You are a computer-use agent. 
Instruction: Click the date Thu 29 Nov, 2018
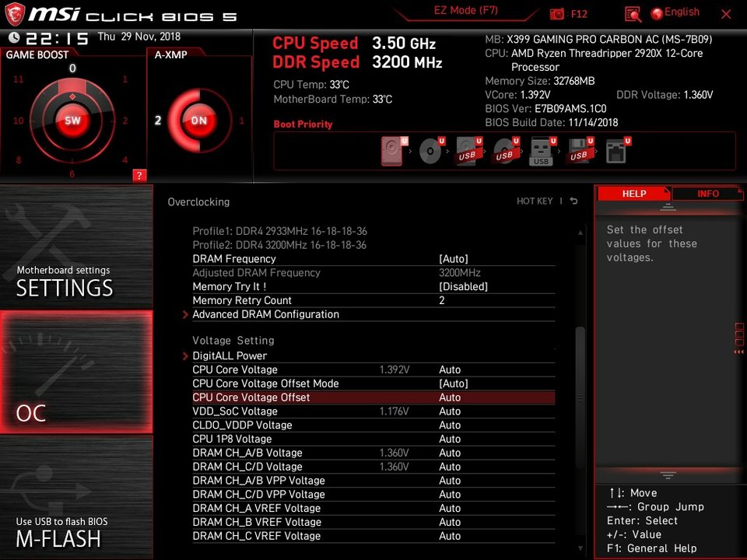pyautogui.click(x=139, y=37)
